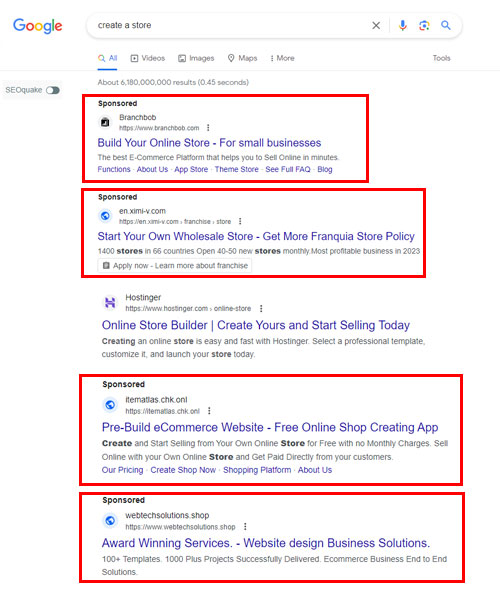Click the https://www.webtechsolutions.shop URL text

point(180,527)
